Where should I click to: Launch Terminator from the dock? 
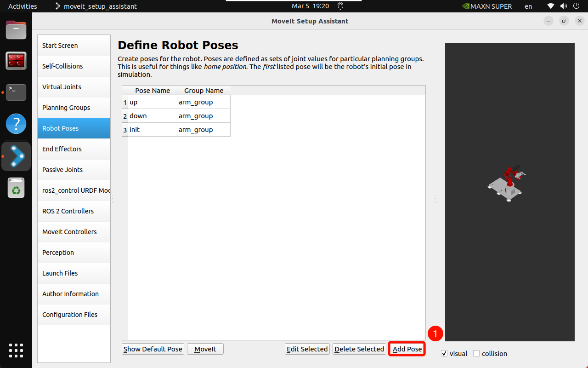pos(16,61)
